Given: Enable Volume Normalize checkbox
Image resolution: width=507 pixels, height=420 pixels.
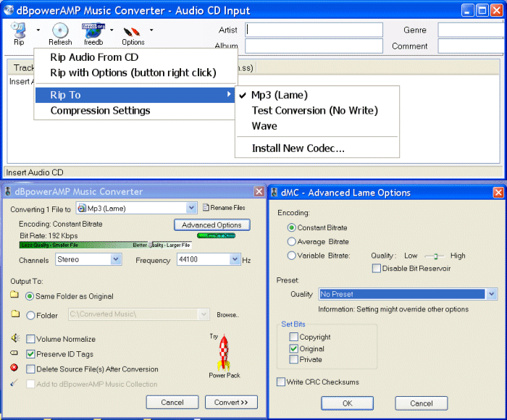Looking at the screenshot, I should 30,339.
